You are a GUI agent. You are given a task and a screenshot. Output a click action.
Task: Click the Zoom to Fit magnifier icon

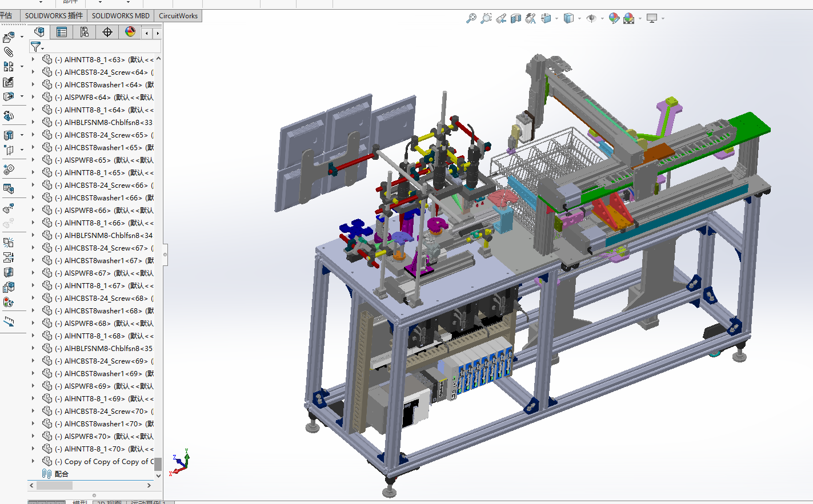tap(471, 18)
